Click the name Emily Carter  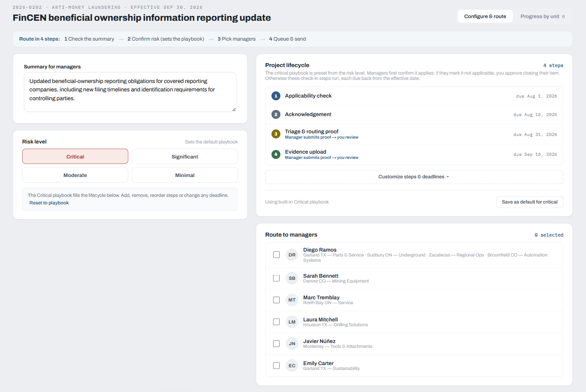pos(318,363)
